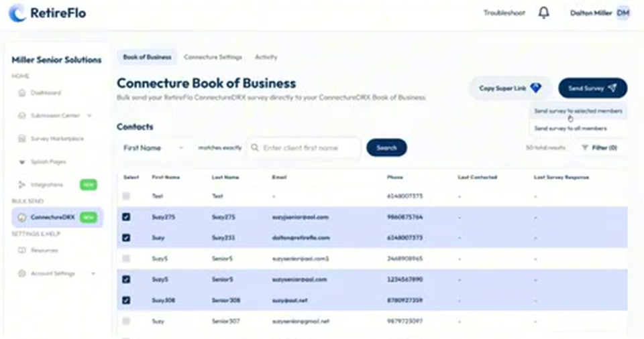Click the RetireFlo crescent logo icon

pyautogui.click(x=17, y=13)
